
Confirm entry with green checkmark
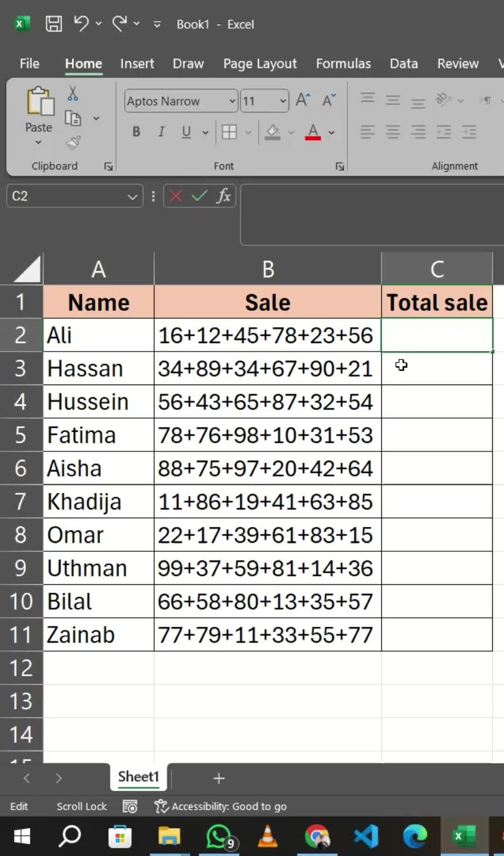(200, 196)
